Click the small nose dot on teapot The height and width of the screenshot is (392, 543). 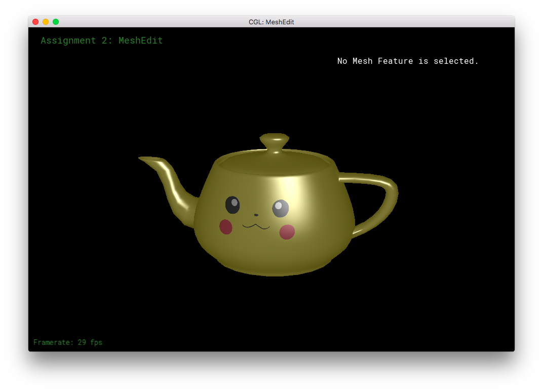[256, 215]
